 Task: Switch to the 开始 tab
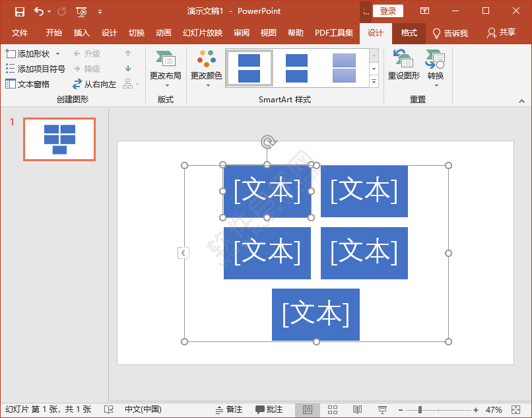[x=54, y=33]
